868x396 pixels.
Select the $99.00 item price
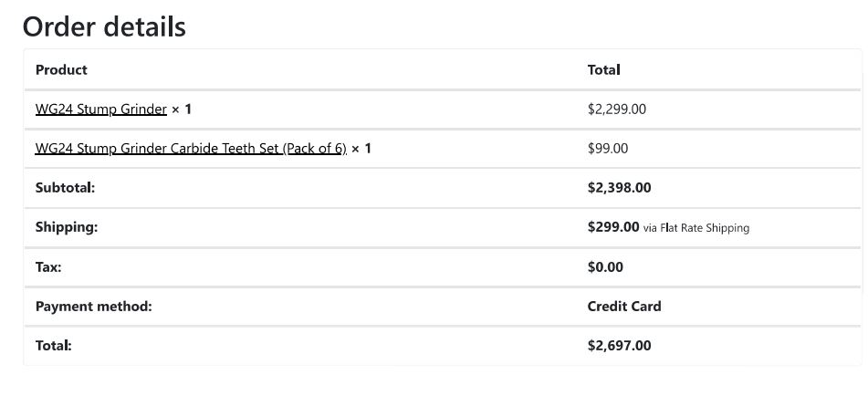[x=607, y=149]
